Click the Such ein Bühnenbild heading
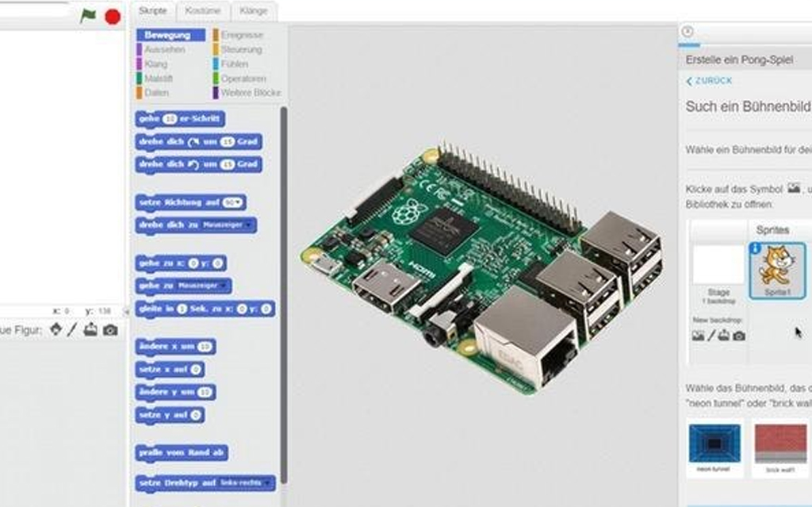This screenshot has height=507, width=812. [x=747, y=106]
